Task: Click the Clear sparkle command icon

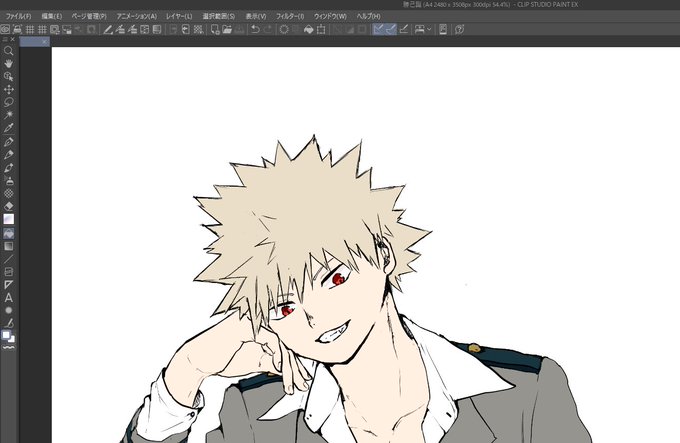Action: click(284, 29)
